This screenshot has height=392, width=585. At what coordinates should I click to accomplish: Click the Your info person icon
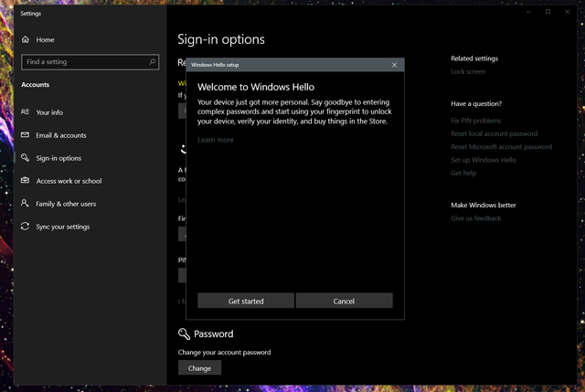[26, 112]
